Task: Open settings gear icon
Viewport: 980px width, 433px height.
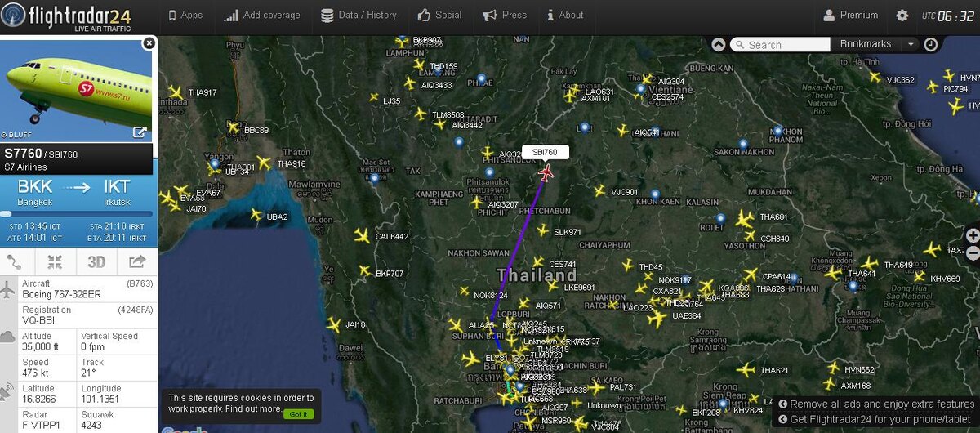Action: [x=902, y=15]
